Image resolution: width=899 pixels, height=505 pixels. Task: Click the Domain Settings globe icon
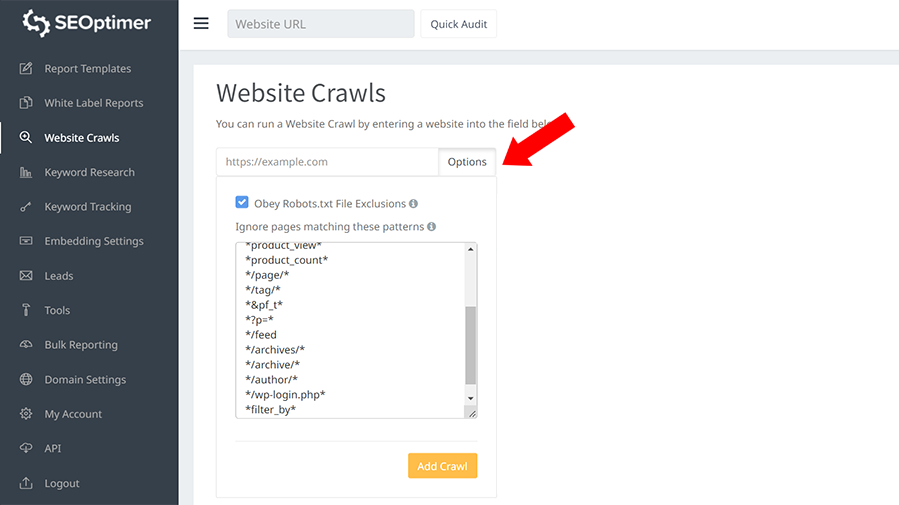25,380
